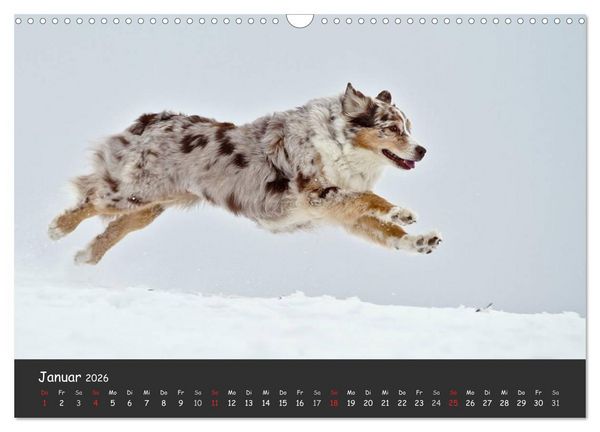600x432 pixels.
Task: Select day number 17
Action: click(317, 403)
